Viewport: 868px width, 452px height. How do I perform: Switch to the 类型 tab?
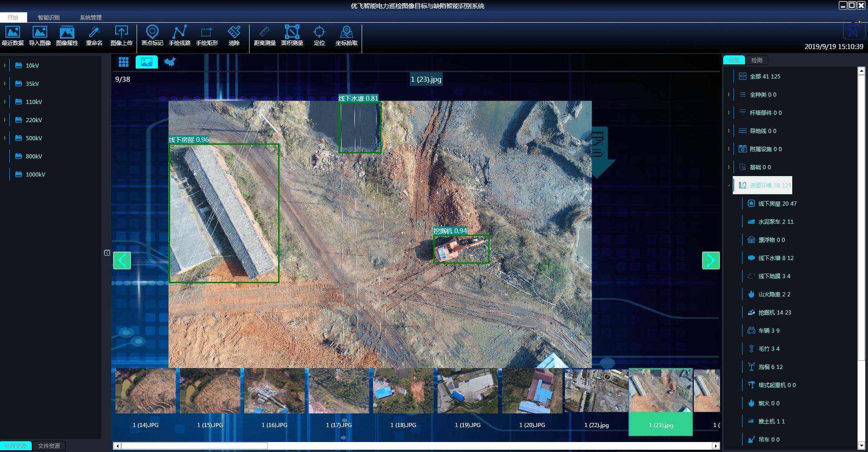tap(734, 60)
